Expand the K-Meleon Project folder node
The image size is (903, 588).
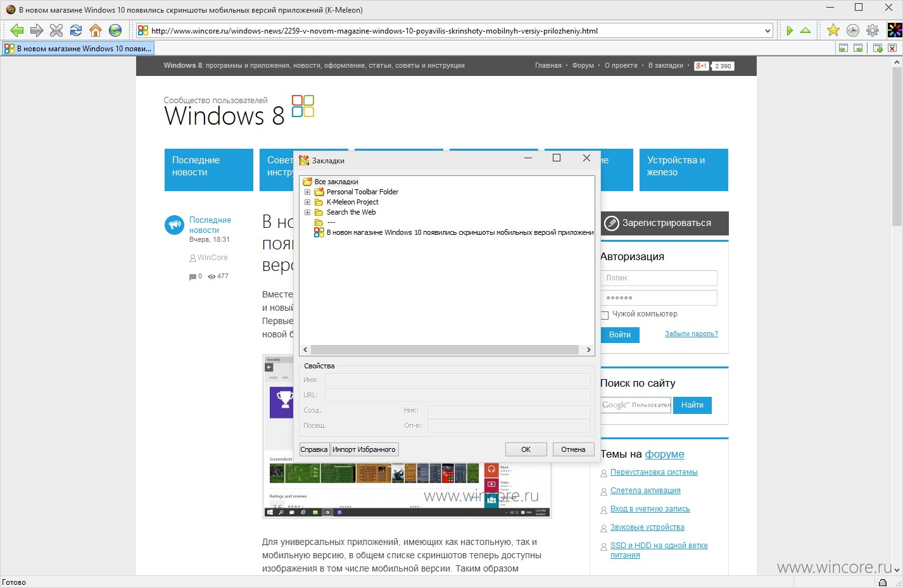[x=307, y=202]
